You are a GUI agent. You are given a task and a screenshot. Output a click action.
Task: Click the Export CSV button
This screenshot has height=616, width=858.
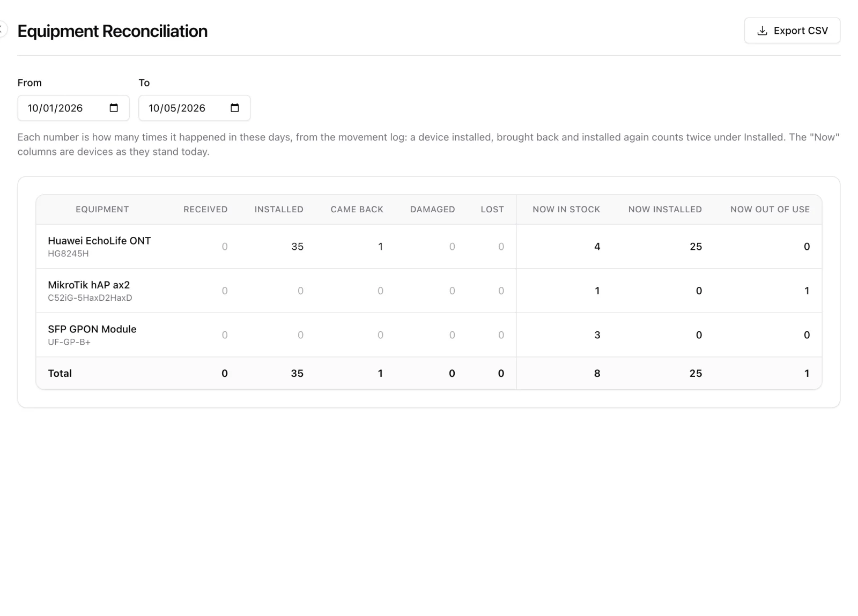pyautogui.click(x=792, y=31)
